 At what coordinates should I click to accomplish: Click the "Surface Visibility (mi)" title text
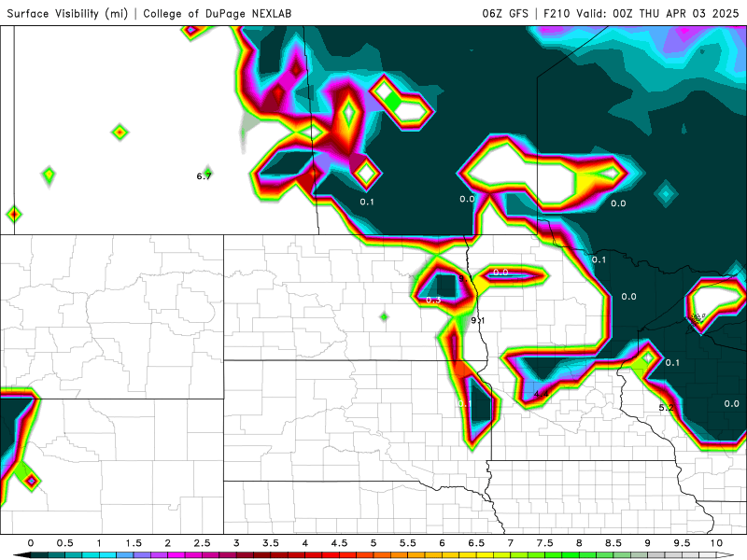click(67, 13)
